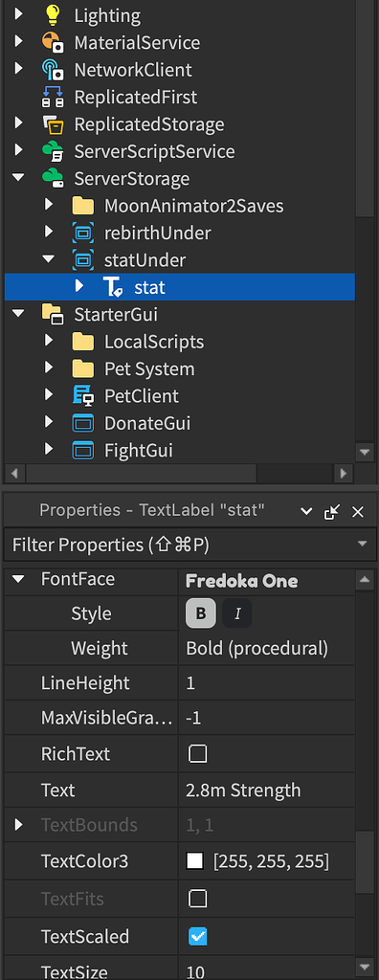The image size is (379, 980).
Task: Click the MaterialService icon
Action: pos(53,42)
